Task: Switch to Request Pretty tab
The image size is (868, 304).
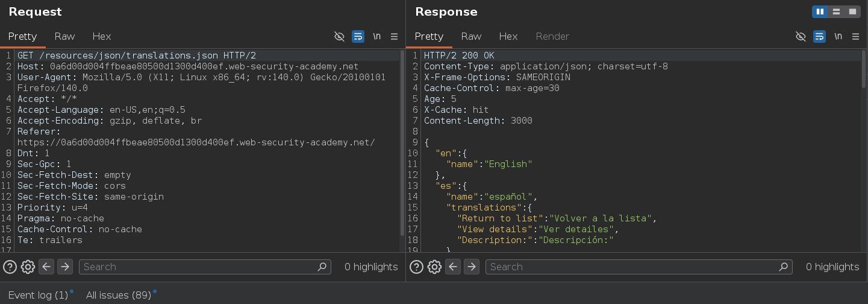Action: click(22, 37)
